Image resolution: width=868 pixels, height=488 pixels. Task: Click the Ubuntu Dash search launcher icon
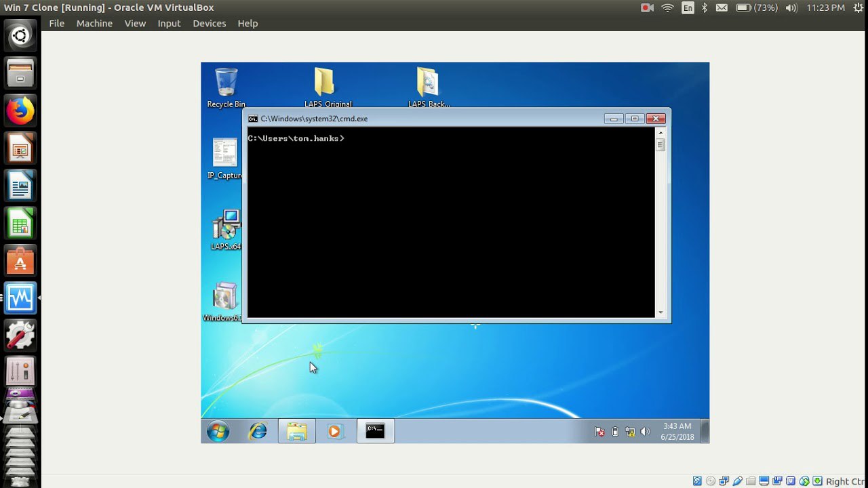click(x=20, y=35)
